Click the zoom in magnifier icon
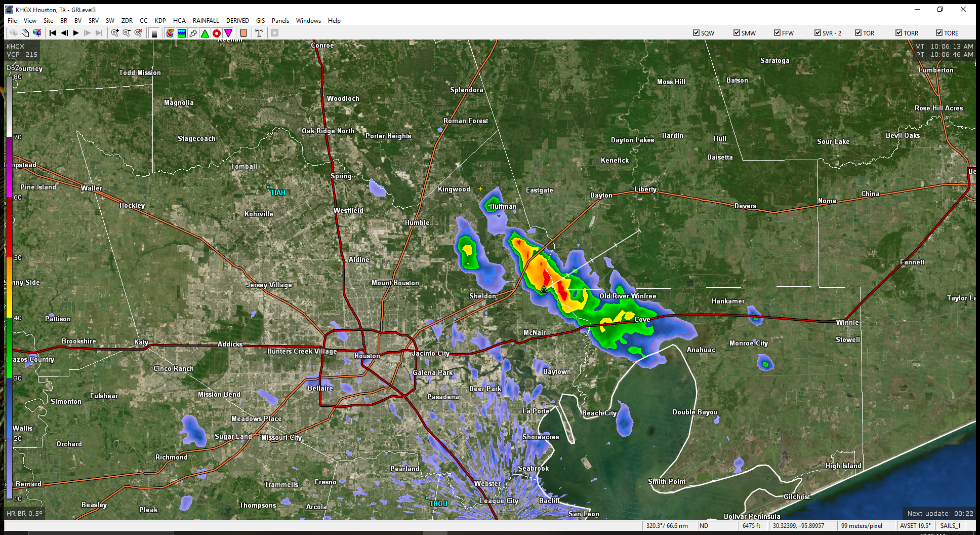 (115, 33)
